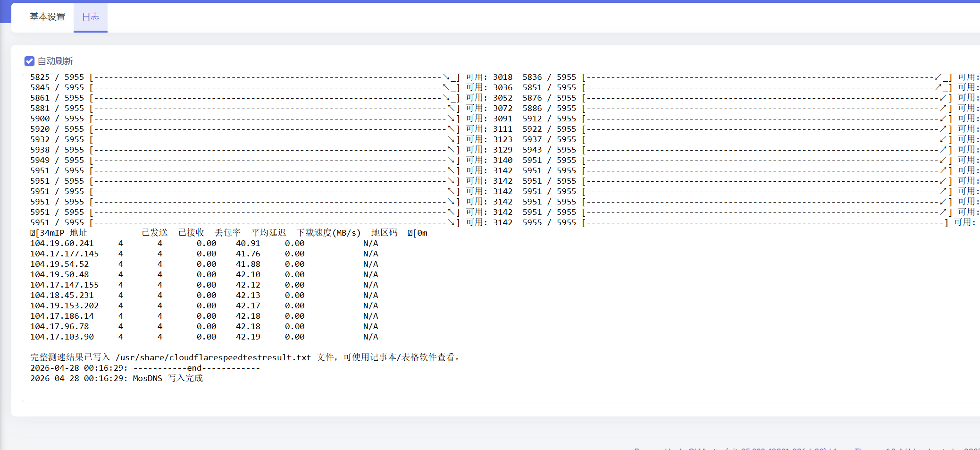The width and height of the screenshot is (980, 450).
Task: Click the MosDNS 写入完成 log line
Action: [168, 378]
